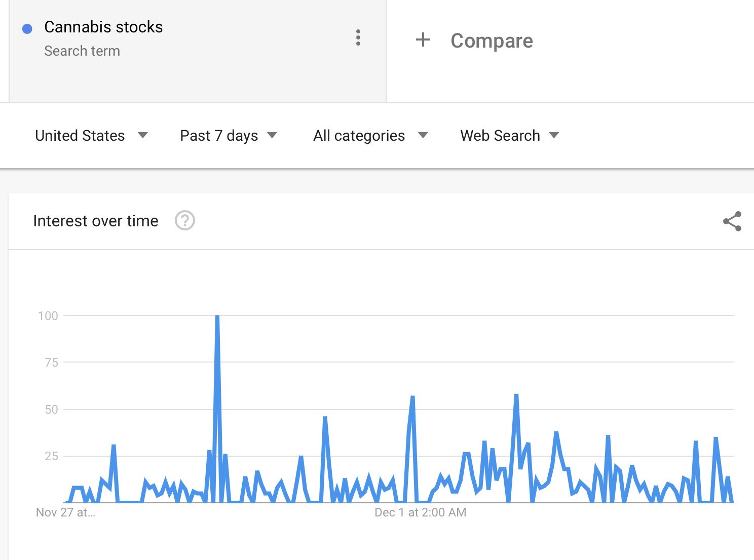Click the United States filter label

[x=80, y=136]
